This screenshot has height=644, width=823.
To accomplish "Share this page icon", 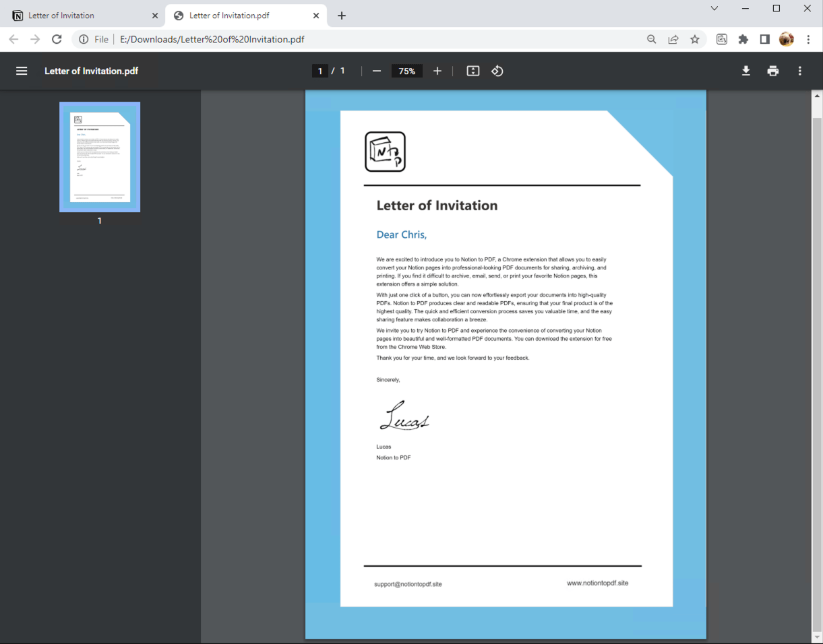I will (673, 39).
